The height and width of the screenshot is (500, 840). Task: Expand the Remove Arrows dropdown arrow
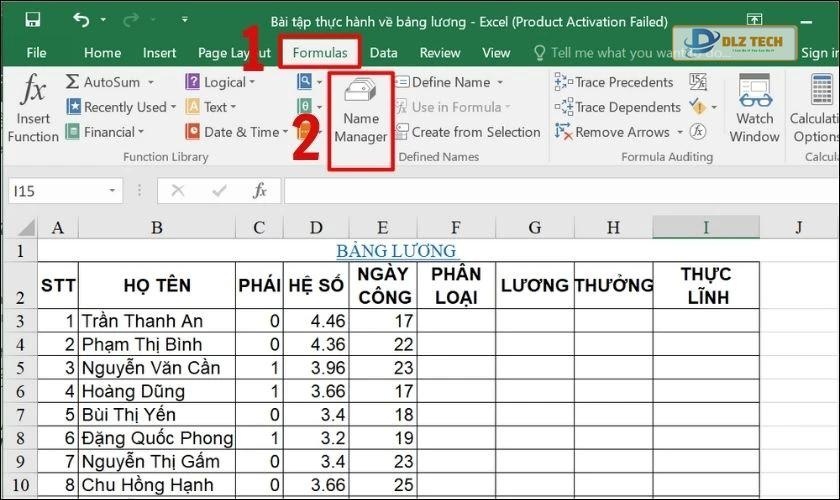pyautogui.click(x=681, y=132)
